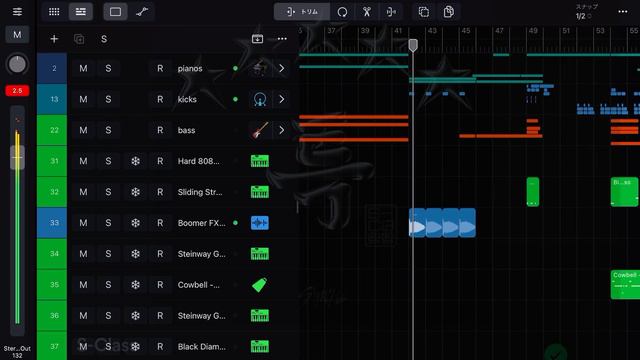This screenshot has height=360, width=640.
Task: Open the kicks drum instrument icon
Action: click(260, 99)
